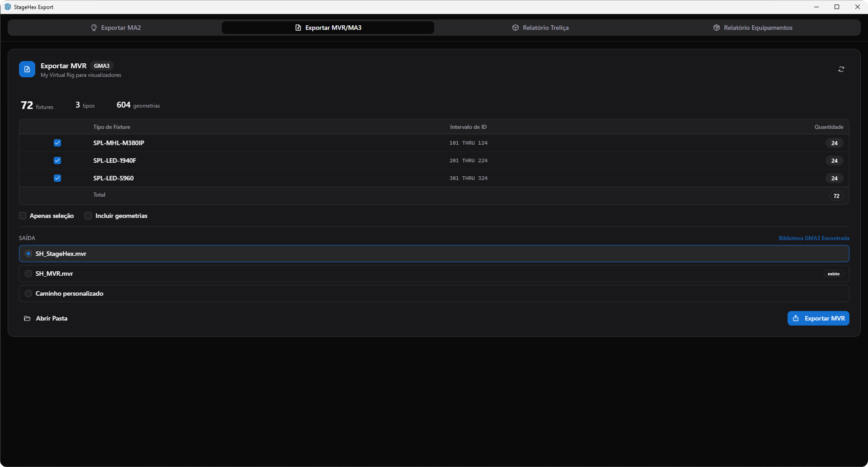Click the refresh icon in Exportar MVR panel
The image size is (868, 467).
[x=841, y=69]
